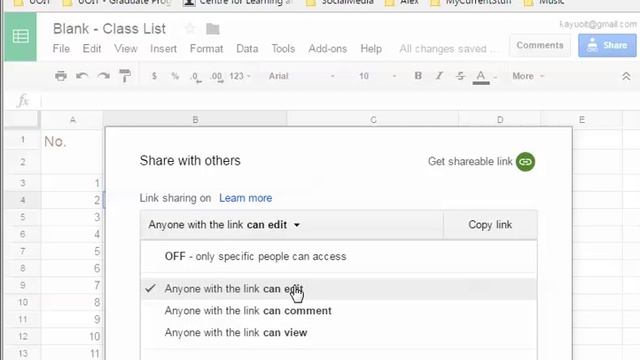Select column C header

[x=373, y=120]
